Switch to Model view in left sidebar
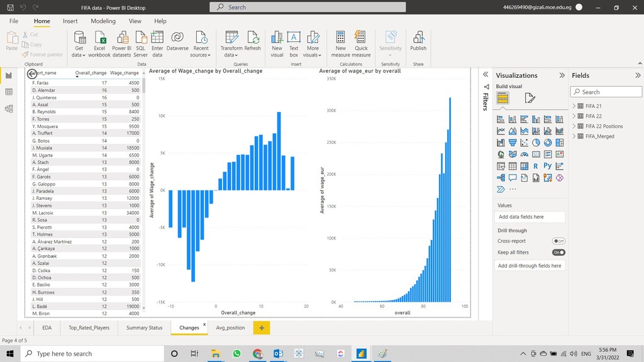This screenshot has width=644, height=362. click(9, 109)
